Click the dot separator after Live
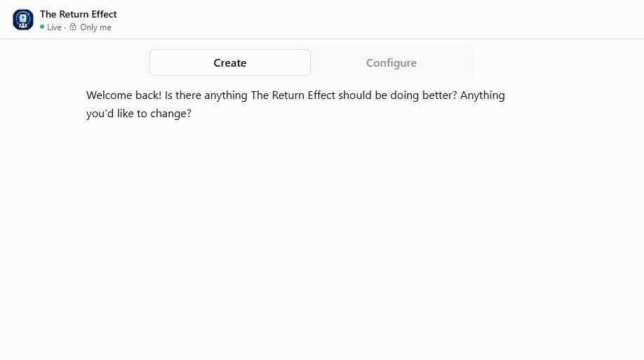The image size is (644, 360). 65,27
